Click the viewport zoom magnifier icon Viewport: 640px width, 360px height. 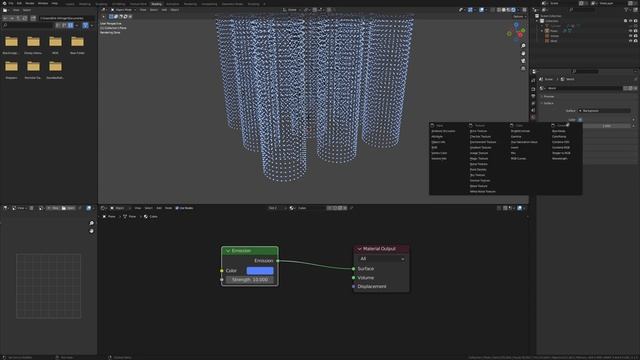click(x=523, y=46)
